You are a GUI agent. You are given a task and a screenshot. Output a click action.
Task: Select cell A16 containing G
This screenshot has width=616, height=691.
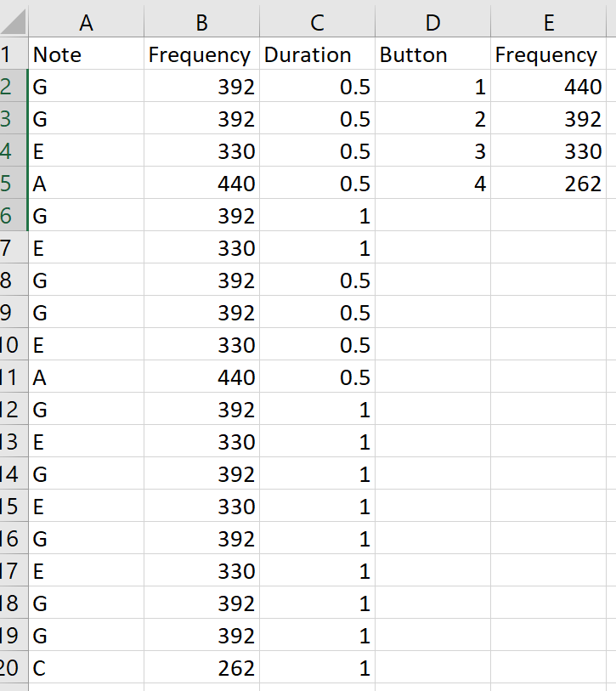86,538
